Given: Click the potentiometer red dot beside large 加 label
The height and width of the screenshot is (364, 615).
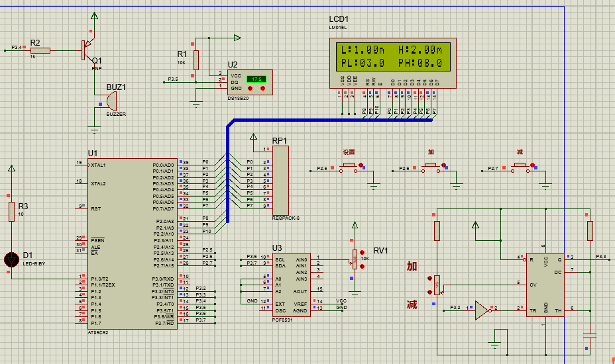Looking at the screenshot, I should coord(430,277).
